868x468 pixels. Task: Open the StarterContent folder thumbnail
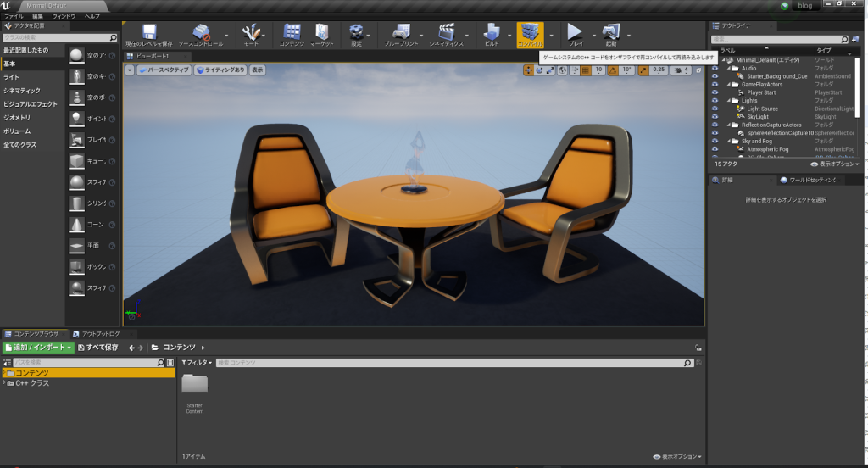pos(195,385)
